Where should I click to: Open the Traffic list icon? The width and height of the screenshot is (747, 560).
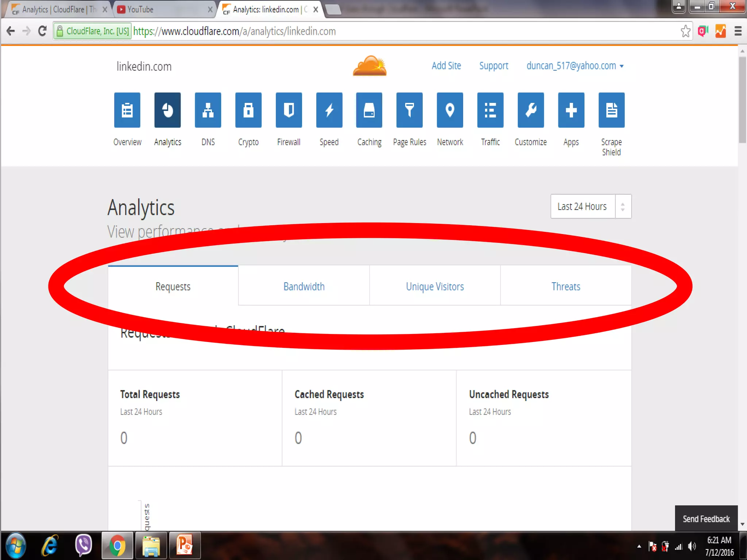(490, 110)
